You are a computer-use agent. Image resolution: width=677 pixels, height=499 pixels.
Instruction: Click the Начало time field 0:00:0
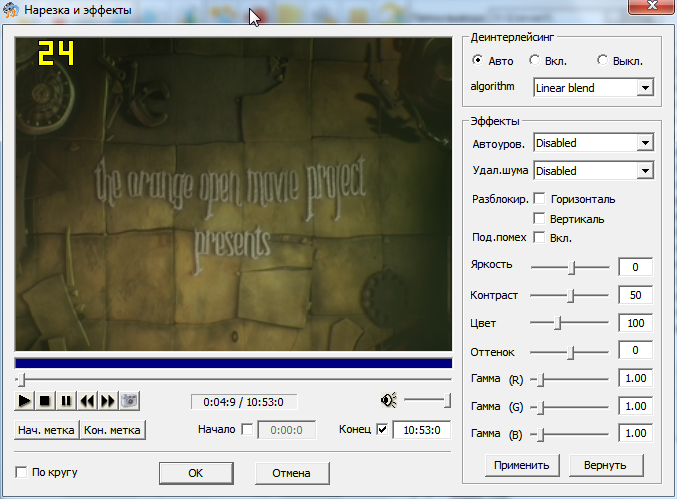[286, 430]
